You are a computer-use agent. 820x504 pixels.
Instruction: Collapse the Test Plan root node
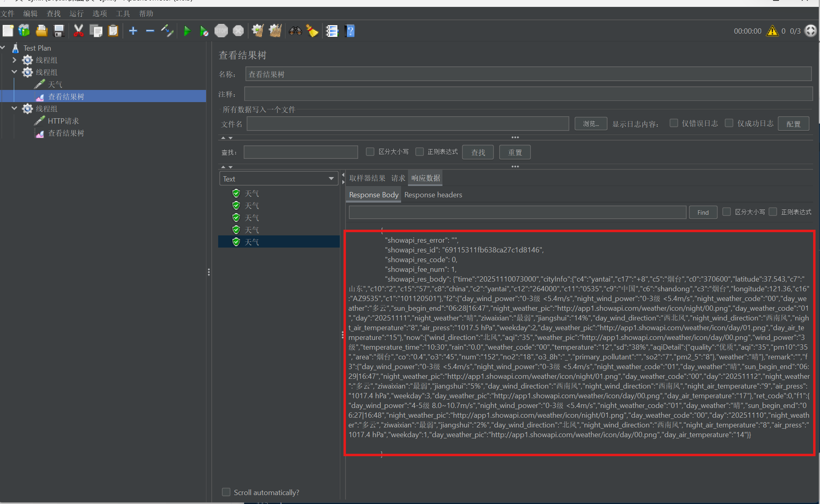click(3, 48)
